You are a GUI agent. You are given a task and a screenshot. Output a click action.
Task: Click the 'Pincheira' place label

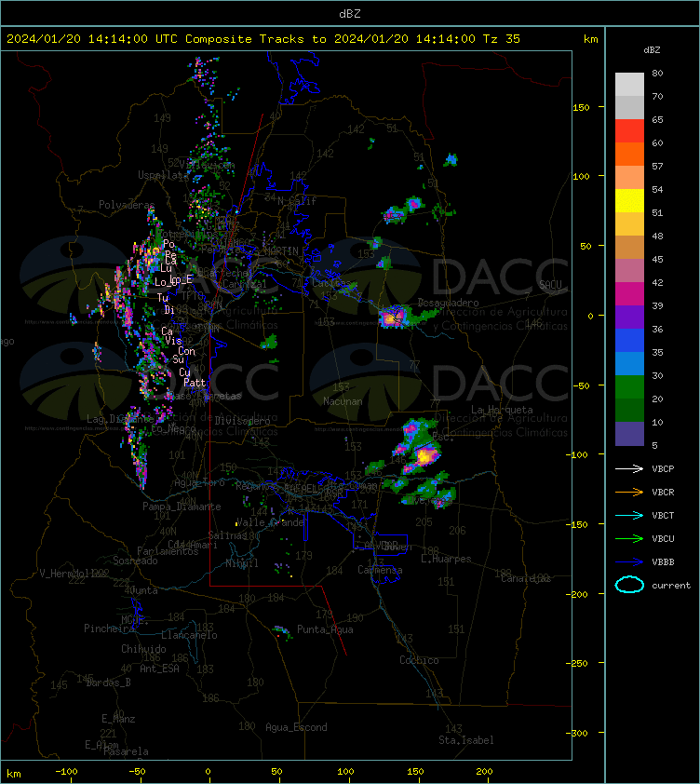pyautogui.click(x=109, y=628)
